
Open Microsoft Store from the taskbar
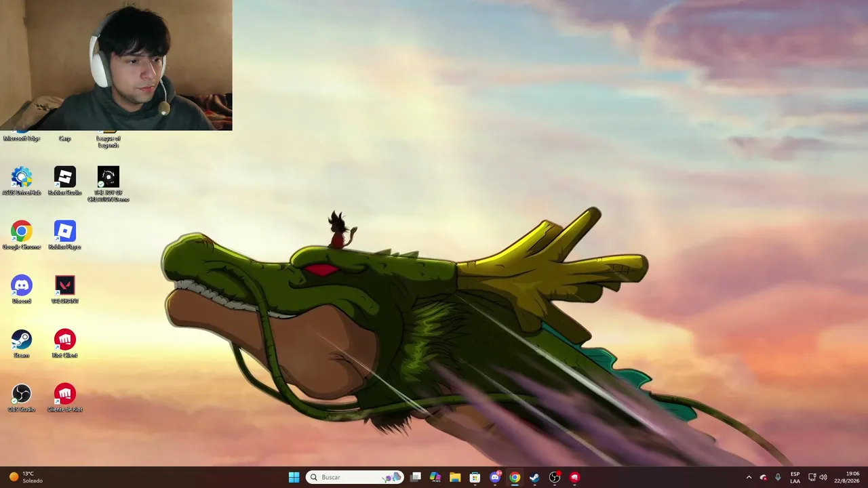tap(475, 477)
